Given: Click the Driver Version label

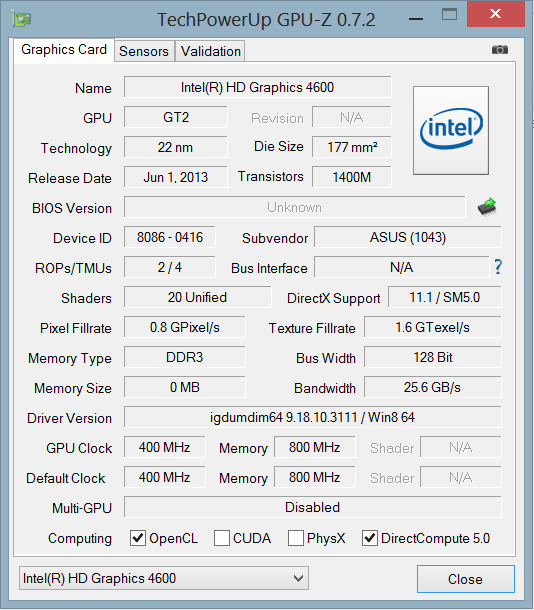Looking at the screenshot, I should [x=69, y=418].
